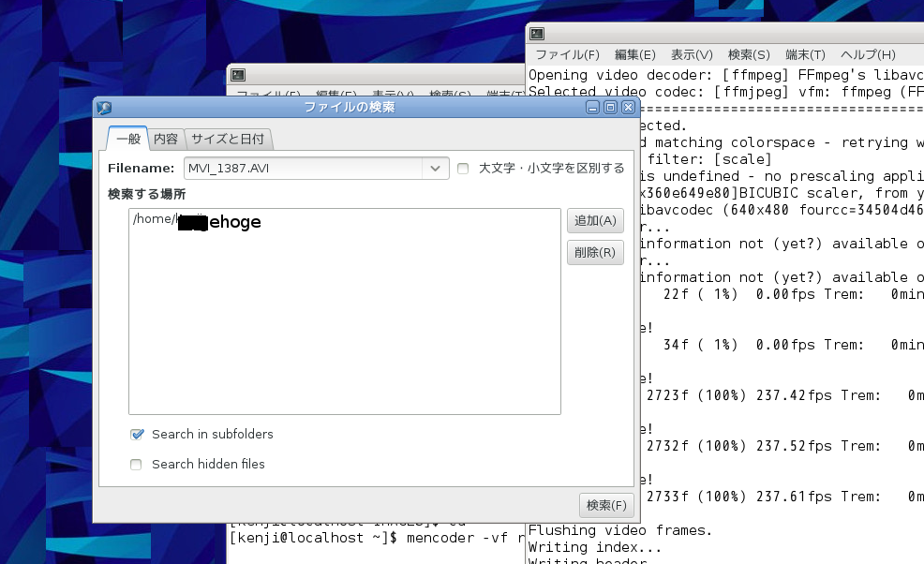Enable the 大文字・小文字を区別する checkbox
The image size is (924, 564).
(x=463, y=169)
